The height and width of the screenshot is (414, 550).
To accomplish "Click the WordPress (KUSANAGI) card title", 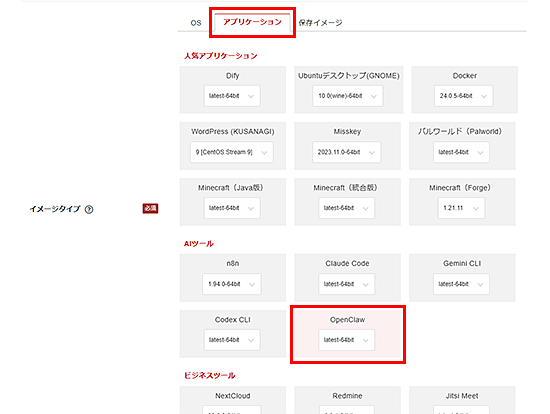I will click(233, 132).
